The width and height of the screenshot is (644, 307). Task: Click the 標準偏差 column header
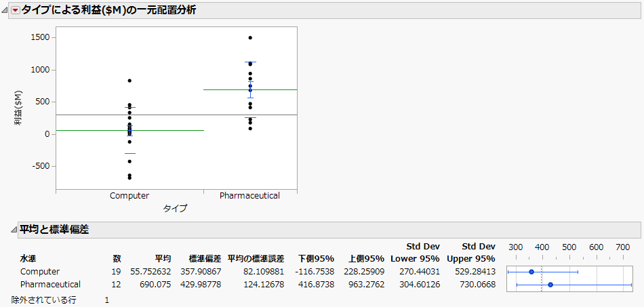click(x=205, y=259)
